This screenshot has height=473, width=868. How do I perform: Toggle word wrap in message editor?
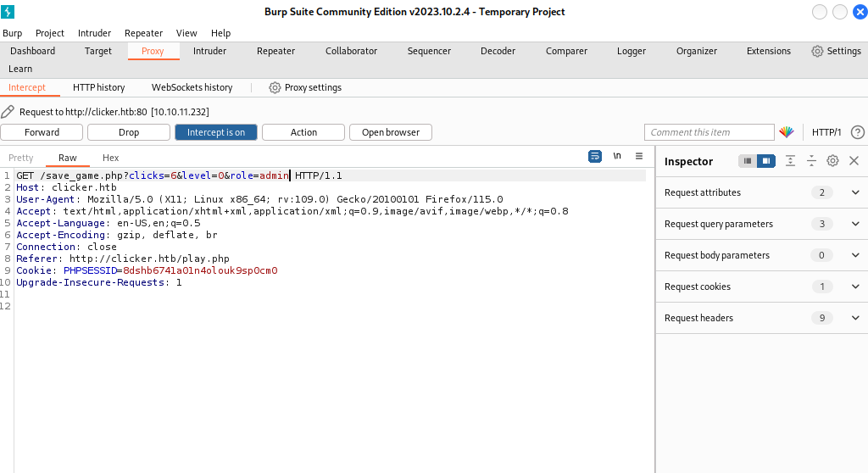coord(595,157)
